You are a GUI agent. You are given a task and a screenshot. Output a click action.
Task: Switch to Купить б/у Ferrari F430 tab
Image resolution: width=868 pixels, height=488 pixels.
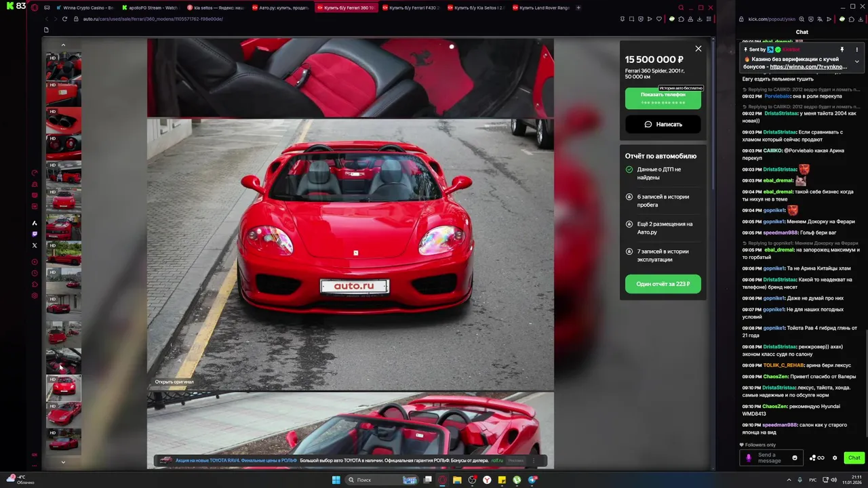pos(410,7)
